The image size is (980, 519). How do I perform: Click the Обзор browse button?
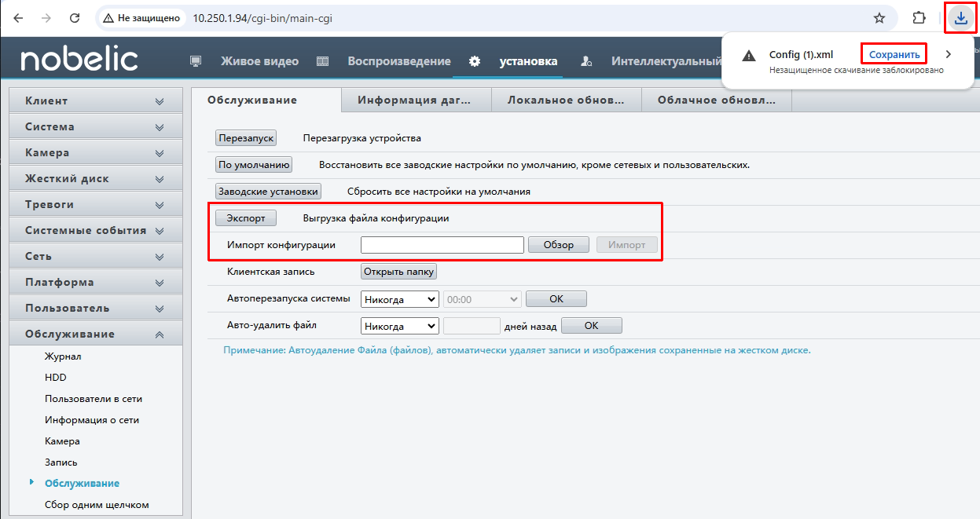(x=559, y=245)
